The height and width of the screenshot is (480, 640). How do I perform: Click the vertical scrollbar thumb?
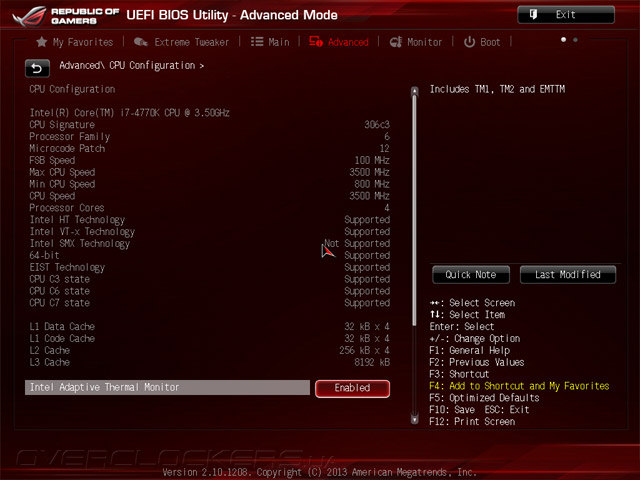click(x=414, y=210)
